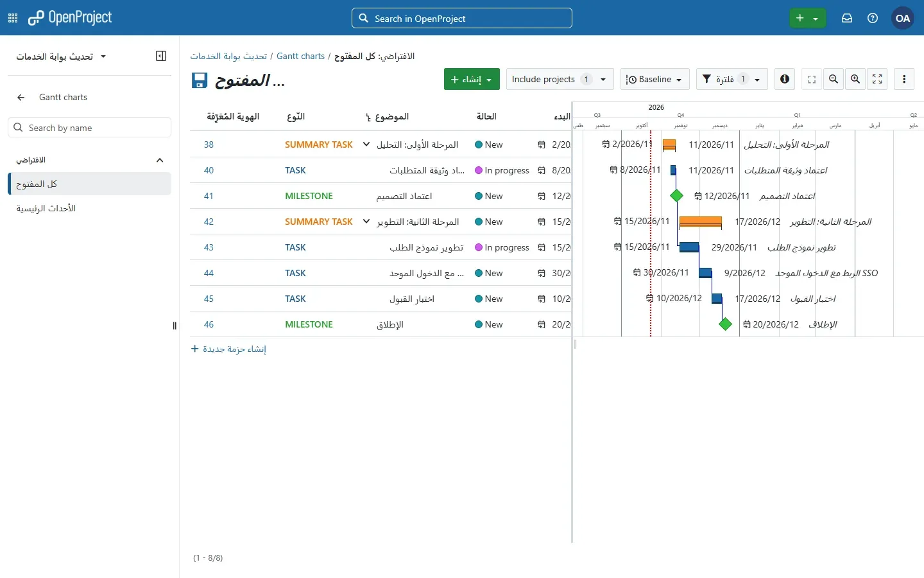The image size is (924, 578).
Task: Open the project selector تحديث بوابة الخدمات dropdown
Action: [61, 57]
